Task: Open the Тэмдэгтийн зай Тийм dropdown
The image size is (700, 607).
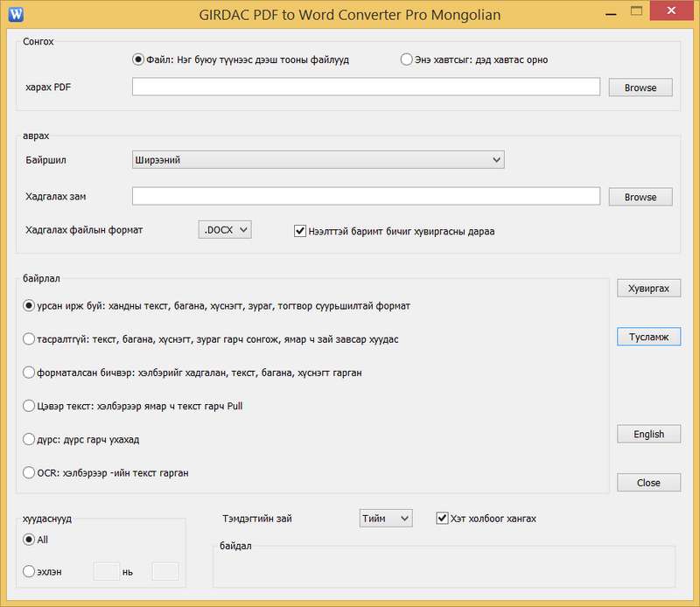Action: point(385,519)
